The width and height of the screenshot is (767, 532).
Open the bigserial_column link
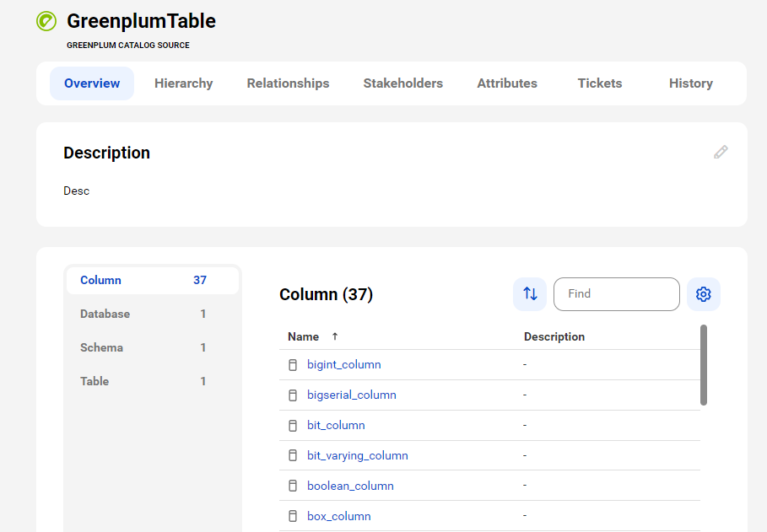[x=352, y=395]
